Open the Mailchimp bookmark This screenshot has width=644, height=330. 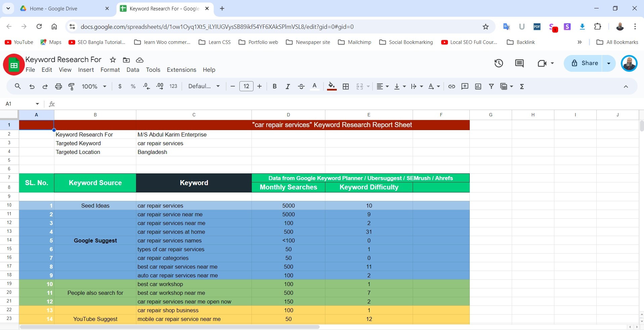(x=355, y=42)
